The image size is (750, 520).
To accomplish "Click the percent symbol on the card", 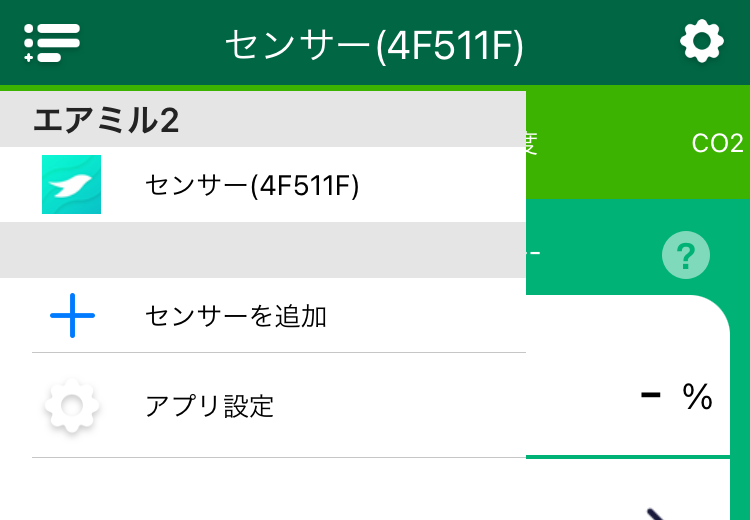I will tap(697, 397).
